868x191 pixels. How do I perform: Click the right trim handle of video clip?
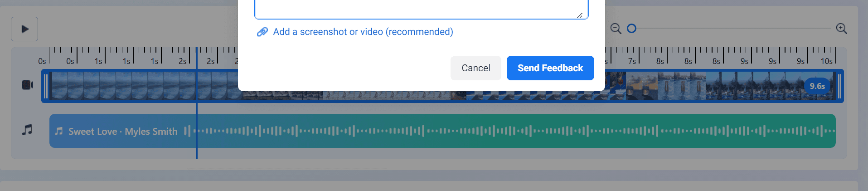point(839,86)
